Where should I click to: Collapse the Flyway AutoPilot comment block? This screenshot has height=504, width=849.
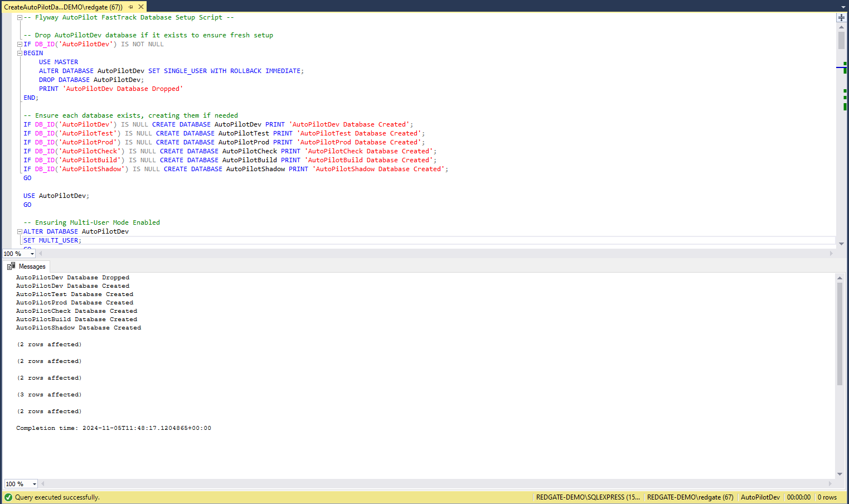(x=20, y=18)
